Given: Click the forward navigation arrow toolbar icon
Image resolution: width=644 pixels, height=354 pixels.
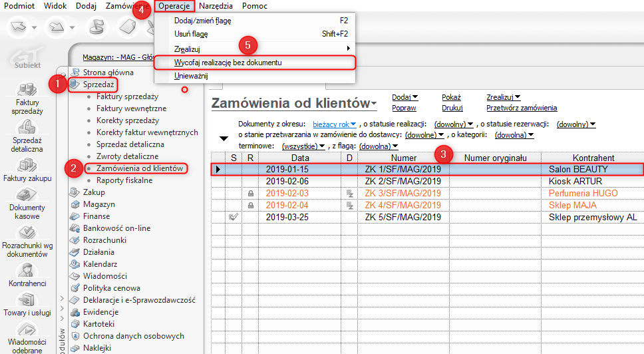Looking at the screenshot, I should (57, 27).
